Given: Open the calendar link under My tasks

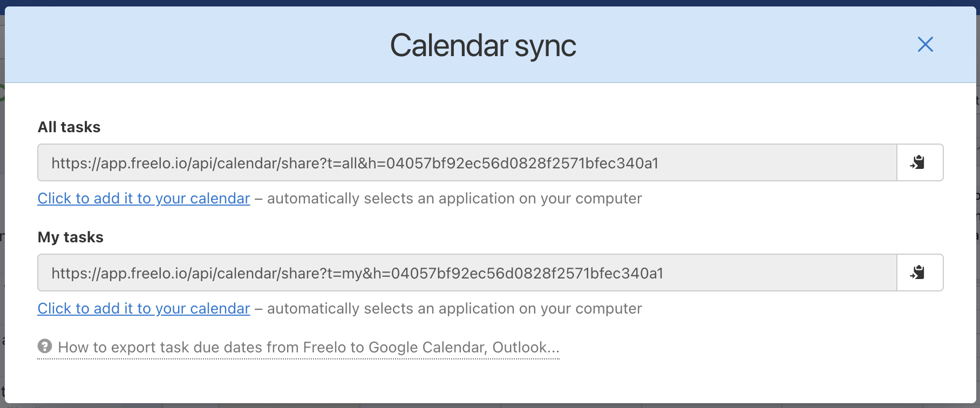Looking at the screenshot, I should point(143,308).
